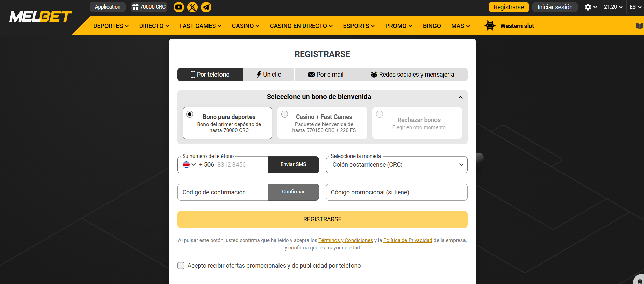Image resolution: width=644 pixels, height=284 pixels.
Task: Switch to Por telefono tab
Action: (x=210, y=75)
